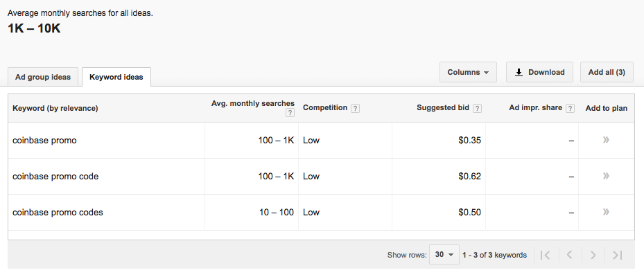This screenshot has height=277, width=644.
Task: Click Suggested bid help icon
Action: [x=477, y=108]
